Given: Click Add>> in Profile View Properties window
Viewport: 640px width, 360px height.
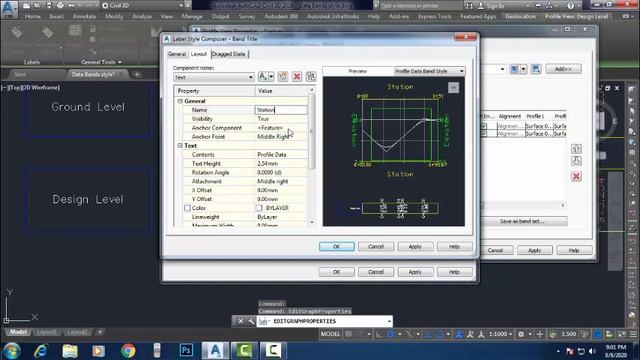Looking at the screenshot, I should pyautogui.click(x=563, y=69).
